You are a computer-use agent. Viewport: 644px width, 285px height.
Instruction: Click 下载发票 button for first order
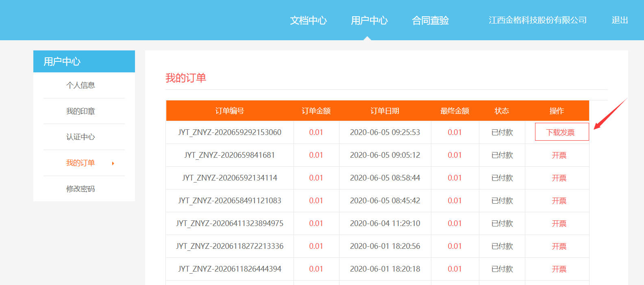(x=561, y=132)
